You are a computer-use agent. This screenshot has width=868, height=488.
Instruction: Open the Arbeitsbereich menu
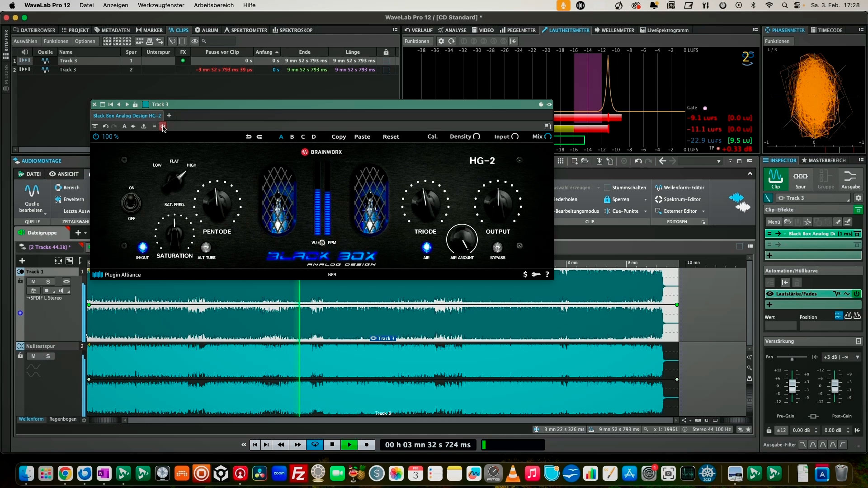tap(214, 5)
